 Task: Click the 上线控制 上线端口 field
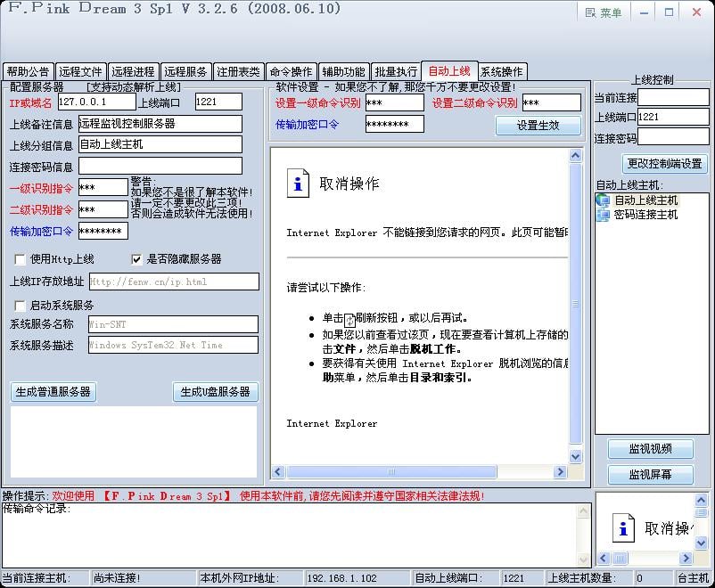pyautogui.click(x=673, y=117)
